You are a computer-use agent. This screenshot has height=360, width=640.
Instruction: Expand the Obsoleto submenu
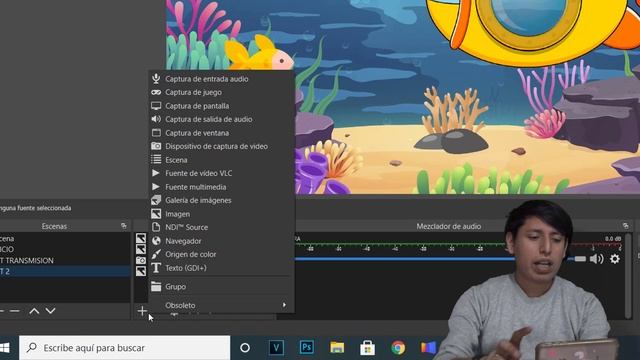(221, 305)
